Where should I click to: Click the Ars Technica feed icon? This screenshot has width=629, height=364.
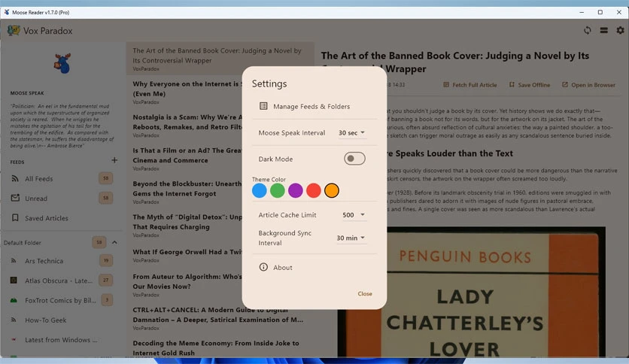pyautogui.click(x=14, y=260)
